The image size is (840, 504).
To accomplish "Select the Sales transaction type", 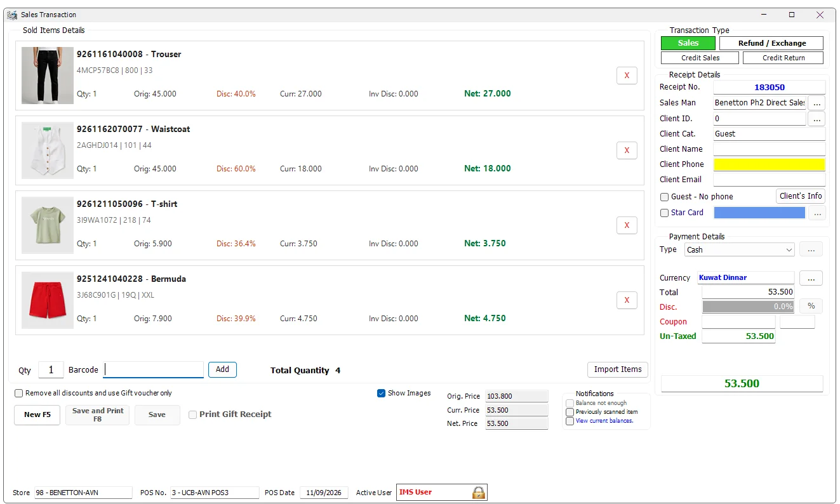I will (688, 43).
